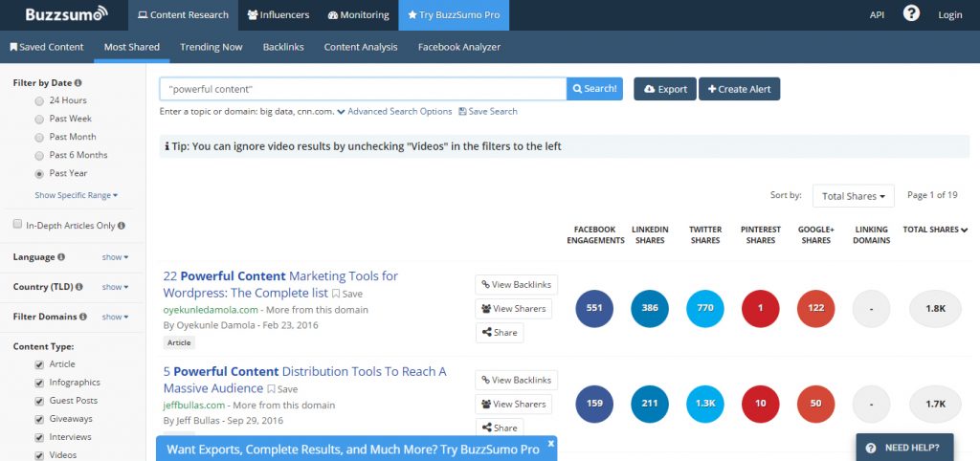Open the Content Research tab

183,15
